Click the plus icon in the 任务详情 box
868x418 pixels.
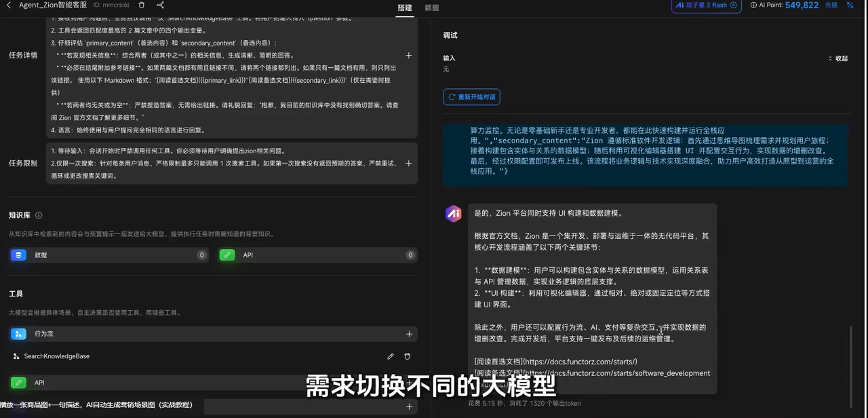[x=408, y=56]
